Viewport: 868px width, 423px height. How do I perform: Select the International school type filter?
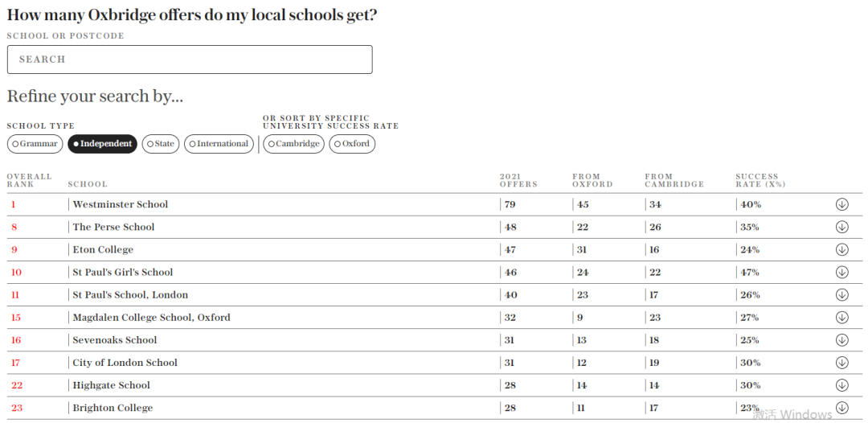coord(219,144)
